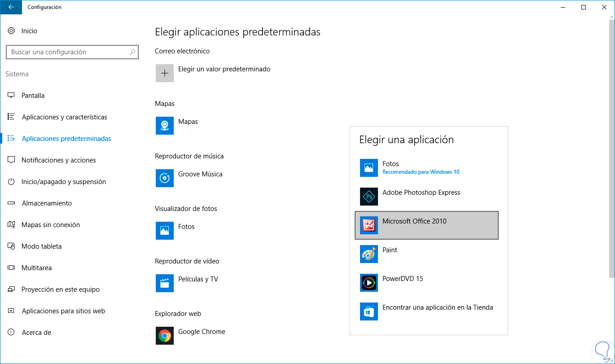Image resolution: width=615 pixels, height=364 pixels.
Task: Click the 'Correo electrónico' section label
Action: 182,51
